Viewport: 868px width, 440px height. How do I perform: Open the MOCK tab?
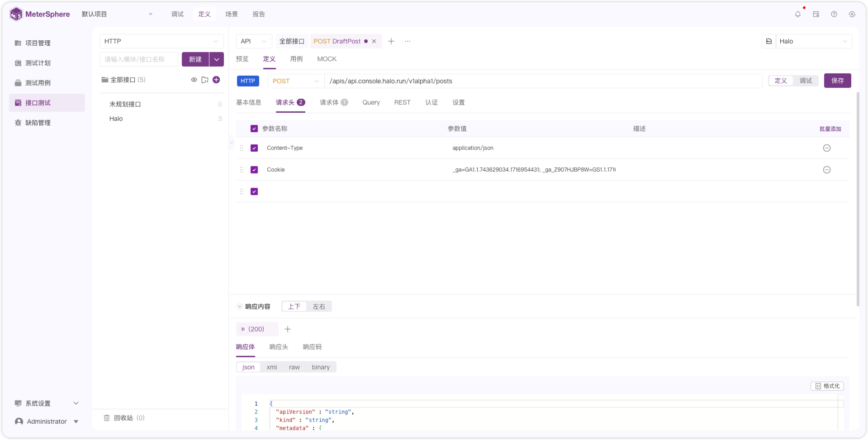pos(327,59)
